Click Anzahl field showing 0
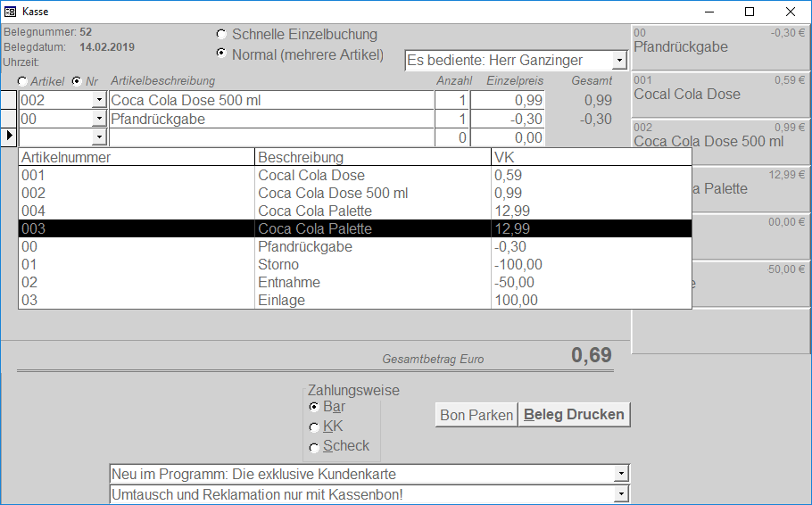This screenshot has height=505, width=812. pos(452,137)
